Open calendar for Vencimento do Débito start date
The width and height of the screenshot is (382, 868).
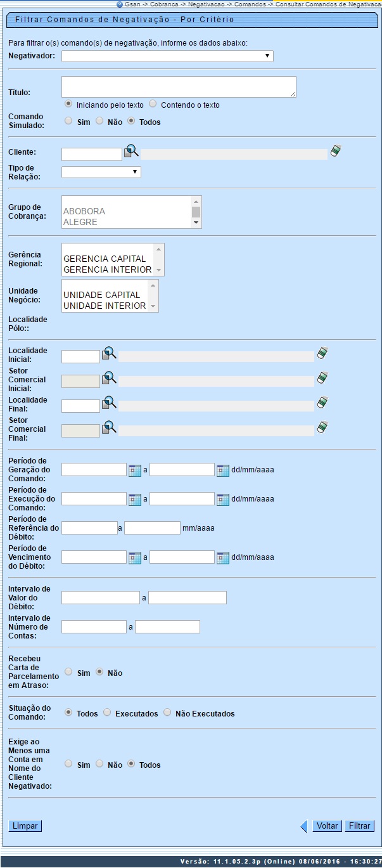pos(134,557)
